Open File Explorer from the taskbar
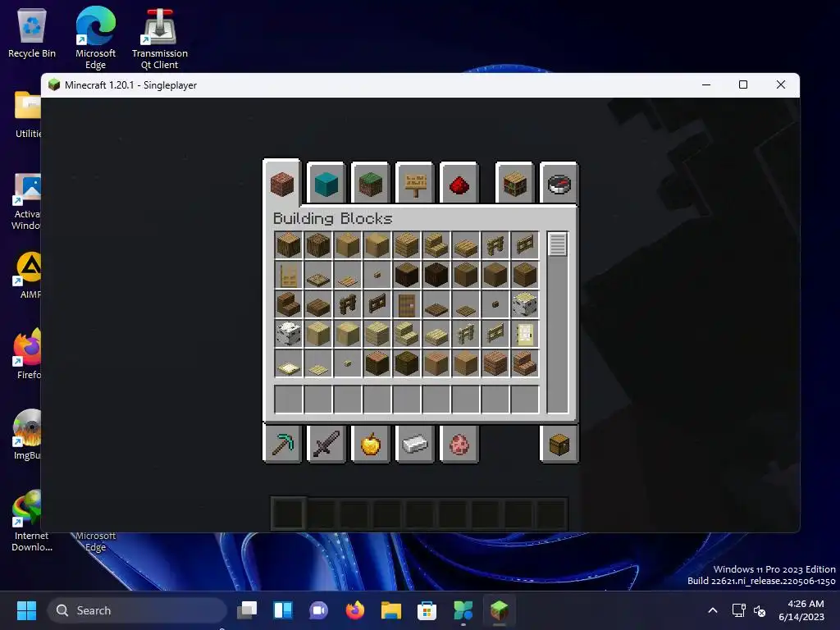Screen dimensions: 840x630 (x=391, y=610)
